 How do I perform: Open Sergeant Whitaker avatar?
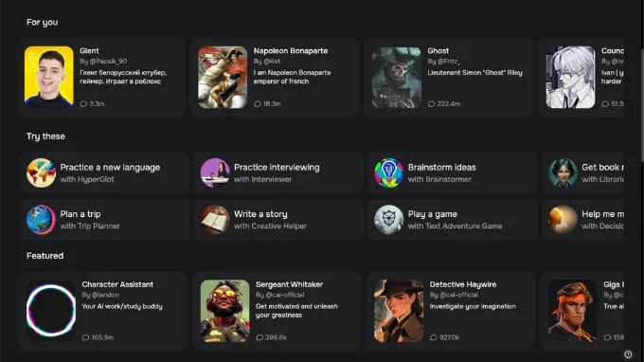click(224, 311)
